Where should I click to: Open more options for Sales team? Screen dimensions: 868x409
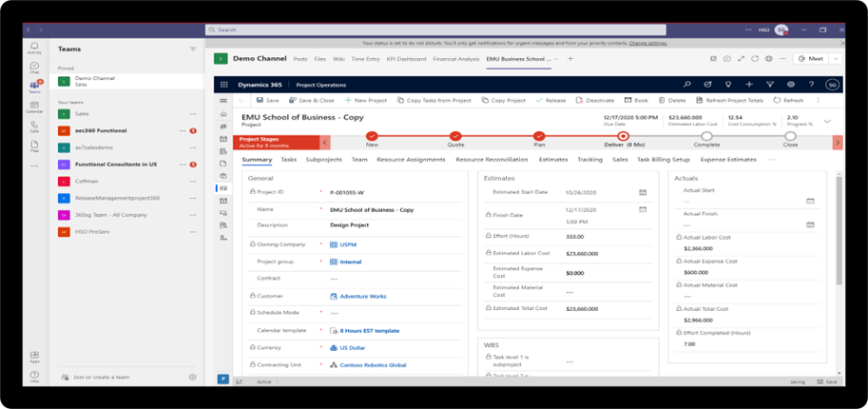tap(193, 113)
